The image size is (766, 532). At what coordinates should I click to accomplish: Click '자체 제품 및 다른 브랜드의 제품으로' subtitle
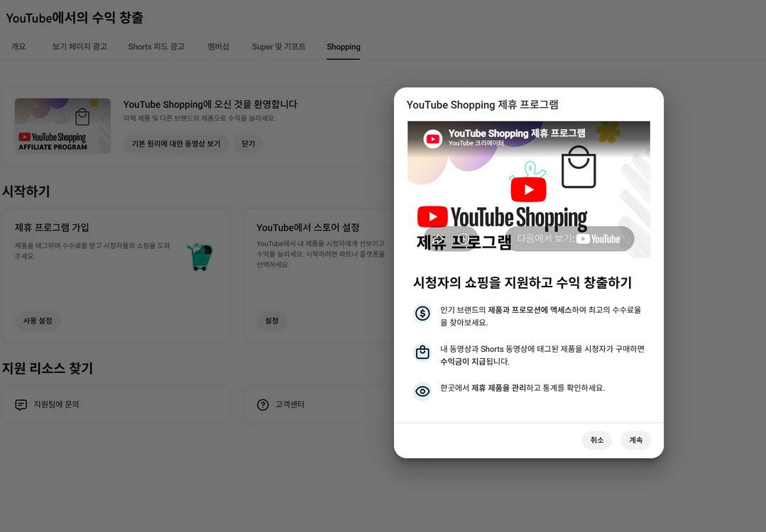pos(199,118)
